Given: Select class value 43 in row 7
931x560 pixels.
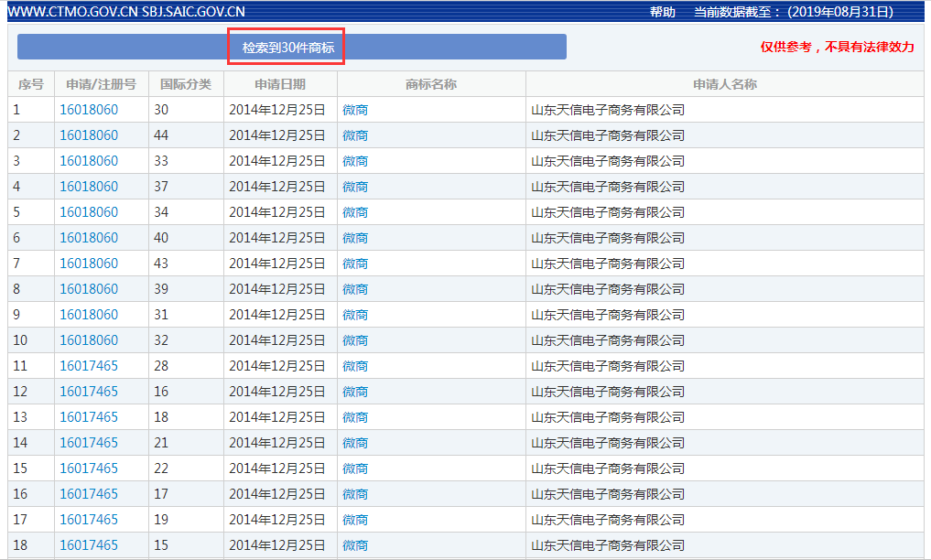Looking at the screenshot, I should [161, 264].
